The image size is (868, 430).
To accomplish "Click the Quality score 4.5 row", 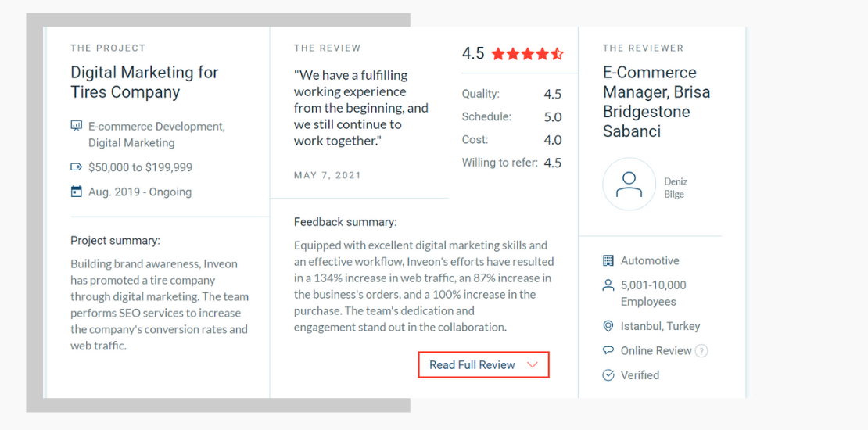I will pos(511,94).
